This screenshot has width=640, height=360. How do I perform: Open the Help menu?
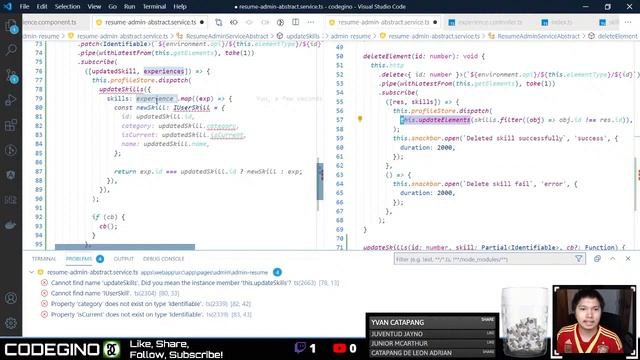[180, 7]
